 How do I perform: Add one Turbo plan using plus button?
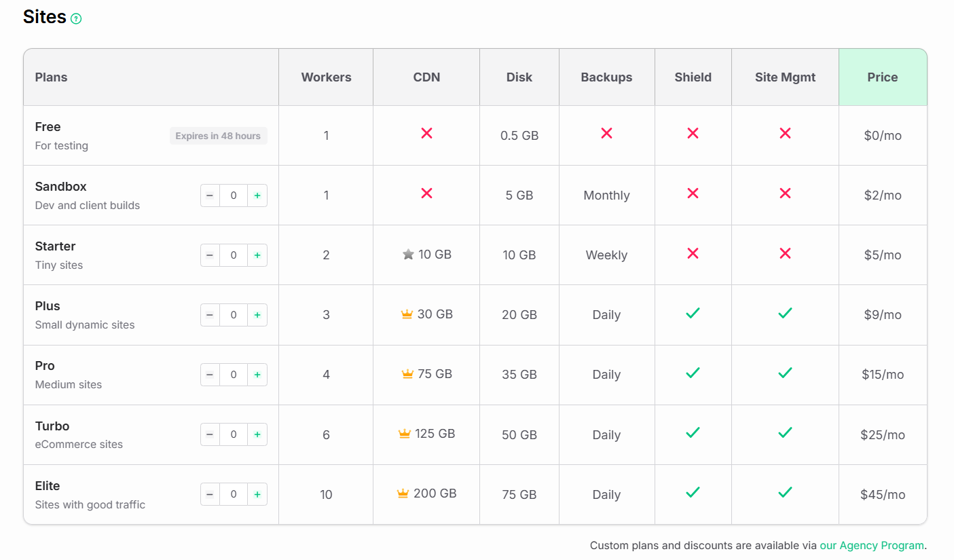click(257, 434)
